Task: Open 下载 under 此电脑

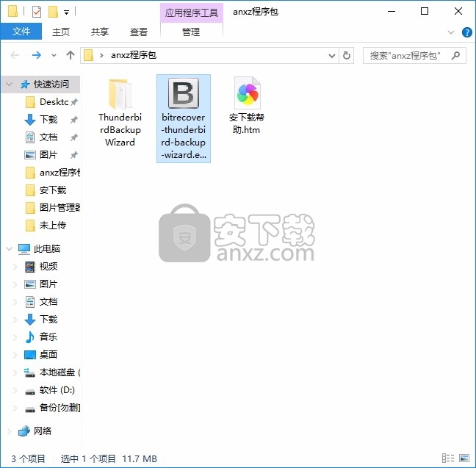Action: (48, 319)
